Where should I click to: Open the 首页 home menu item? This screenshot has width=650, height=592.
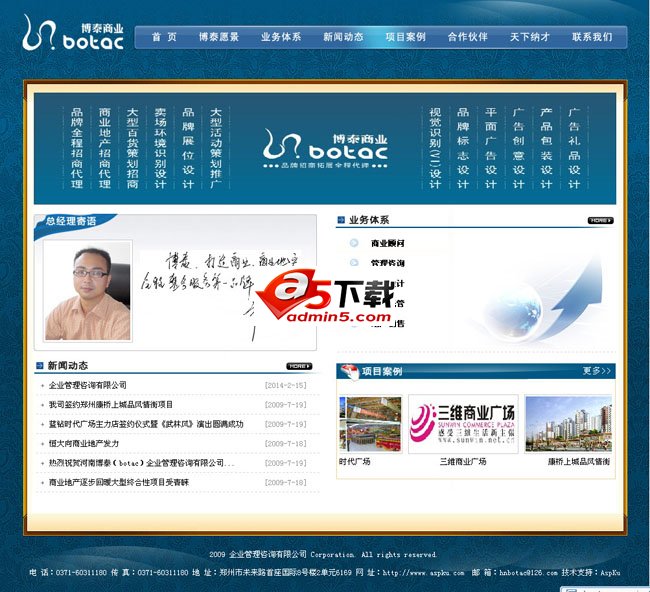[164, 37]
